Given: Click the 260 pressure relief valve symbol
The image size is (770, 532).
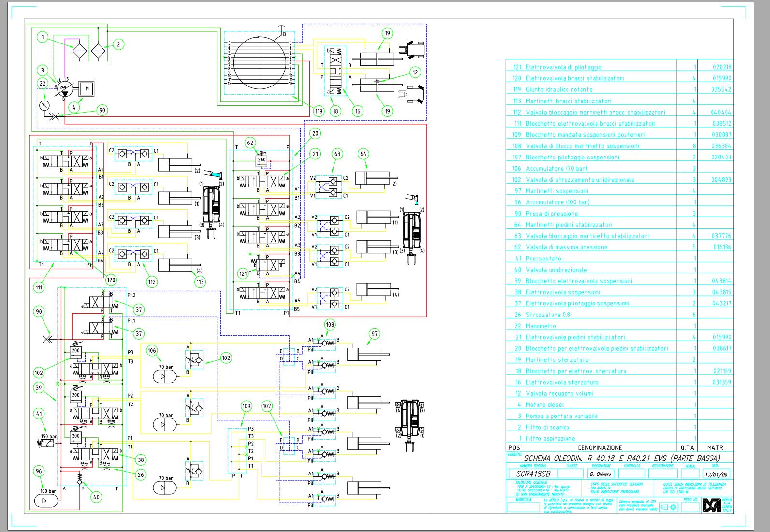Looking at the screenshot, I should [x=262, y=160].
